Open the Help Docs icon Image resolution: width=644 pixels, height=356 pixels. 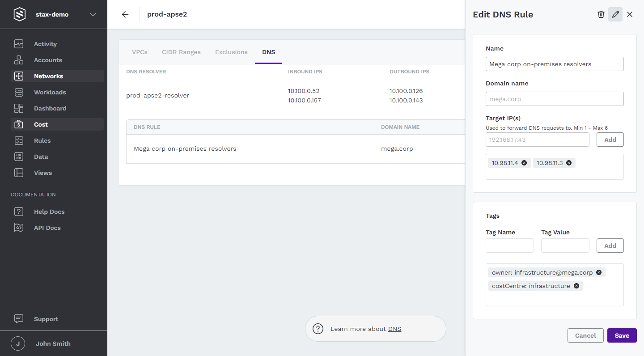tap(19, 212)
